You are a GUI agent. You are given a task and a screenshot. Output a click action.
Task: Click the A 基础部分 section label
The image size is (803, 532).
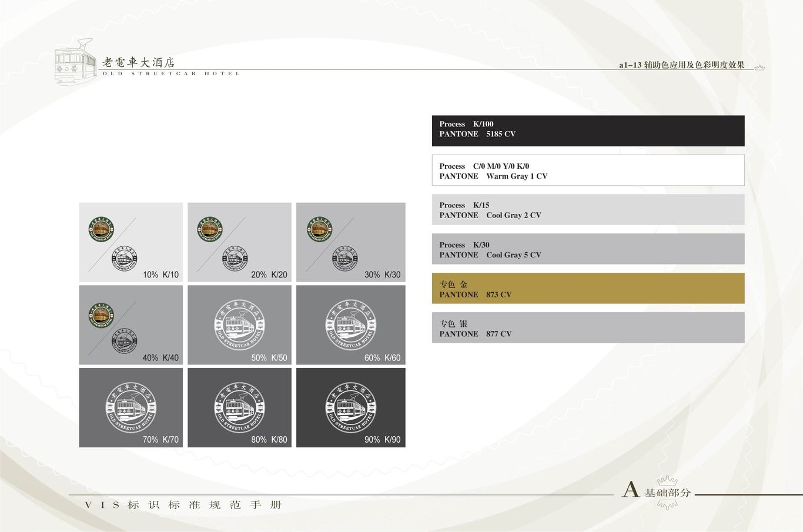657,491
